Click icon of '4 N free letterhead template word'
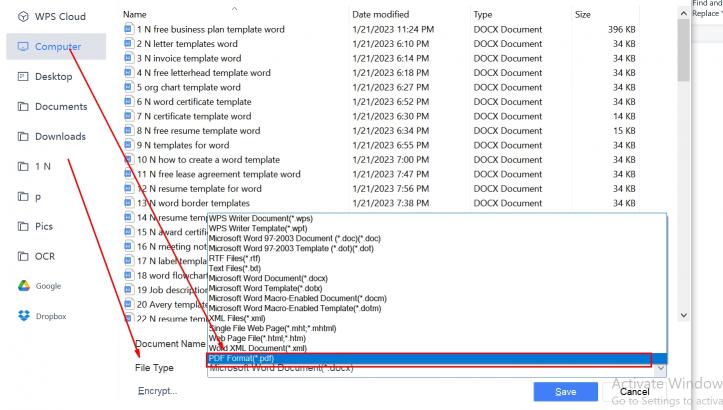Viewport: 723px width, 410px height. tap(129, 72)
